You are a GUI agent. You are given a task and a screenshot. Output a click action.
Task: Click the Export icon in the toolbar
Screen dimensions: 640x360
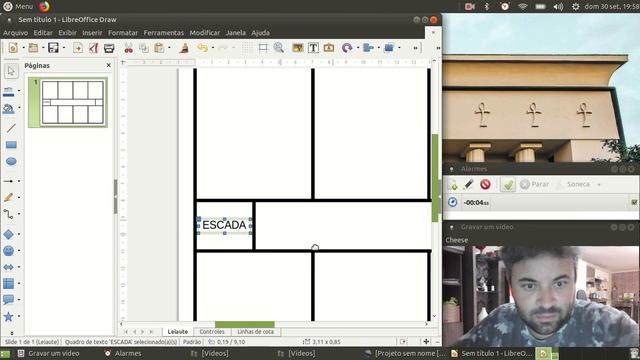[78, 48]
